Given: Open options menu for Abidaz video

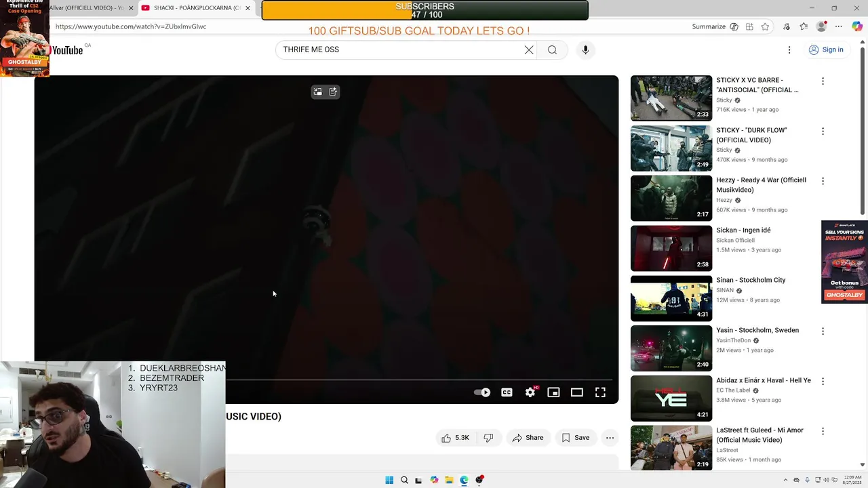Looking at the screenshot, I should point(823,382).
